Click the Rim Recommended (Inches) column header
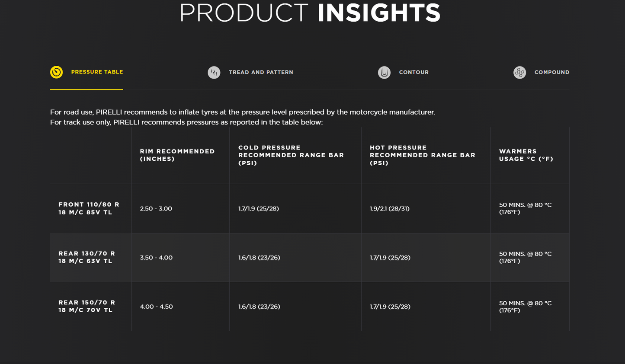This screenshot has height=364, width=625. click(177, 155)
